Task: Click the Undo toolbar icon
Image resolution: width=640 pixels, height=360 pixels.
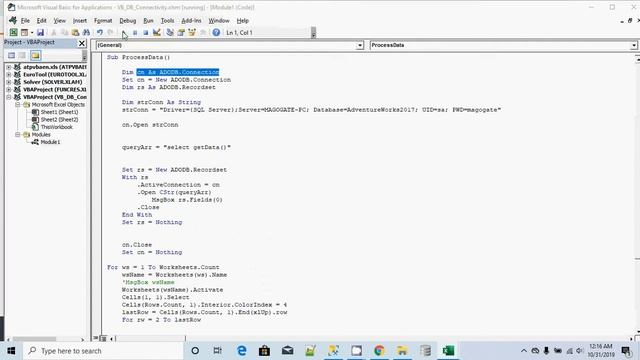Action: 100,32
